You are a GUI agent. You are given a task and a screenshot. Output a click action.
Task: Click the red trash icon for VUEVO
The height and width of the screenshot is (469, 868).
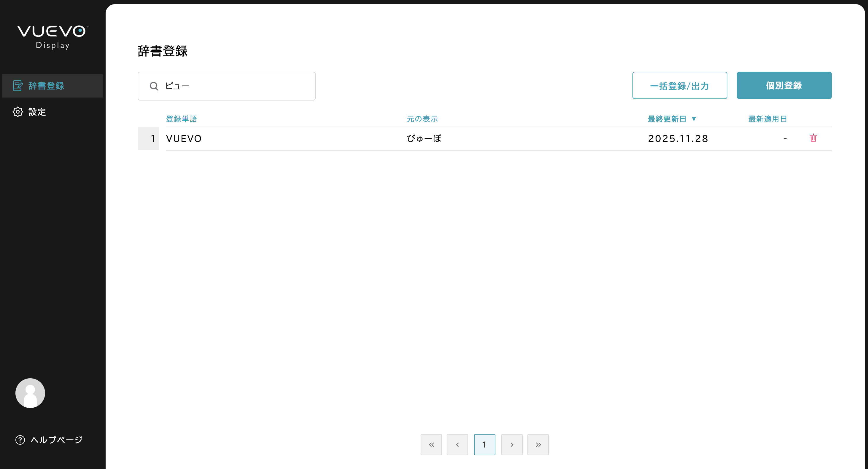pyautogui.click(x=813, y=138)
